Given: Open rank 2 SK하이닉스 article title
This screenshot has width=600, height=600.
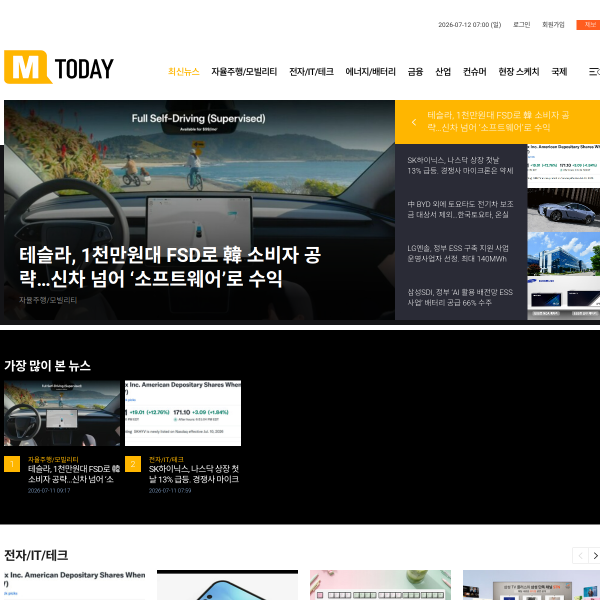Looking at the screenshot, I should coord(194,474).
